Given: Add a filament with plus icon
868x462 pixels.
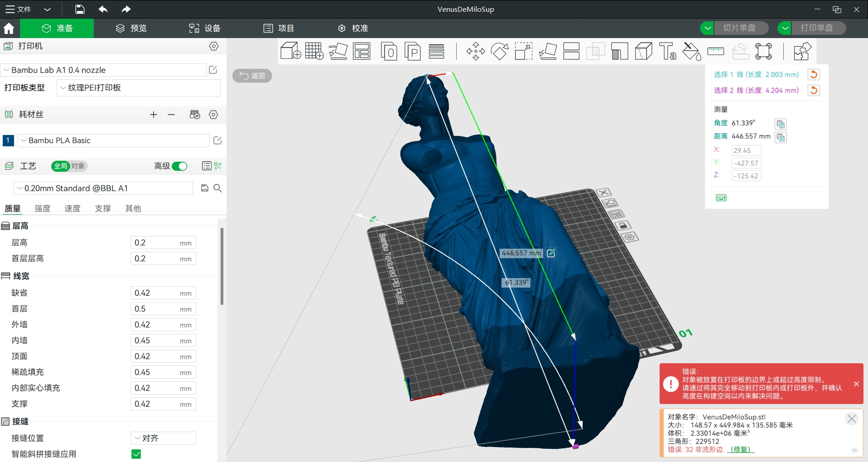Looking at the screenshot, I should tap(154, 115).
